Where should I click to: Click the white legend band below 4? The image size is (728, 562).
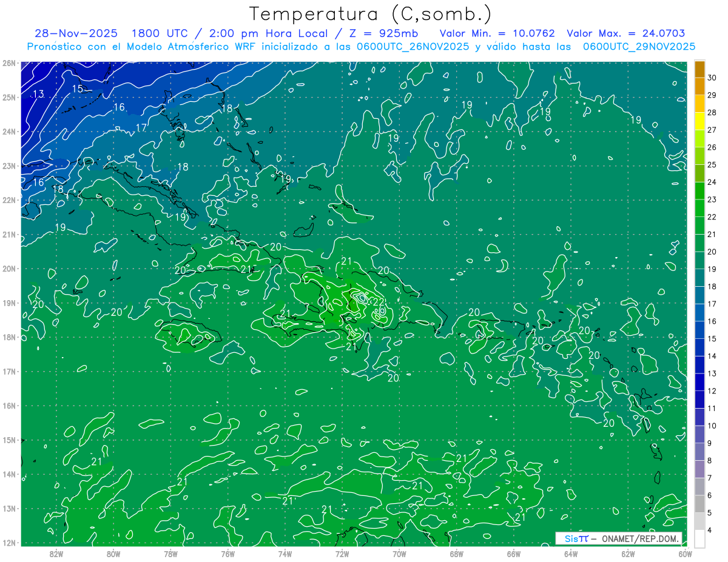[699, 538]
